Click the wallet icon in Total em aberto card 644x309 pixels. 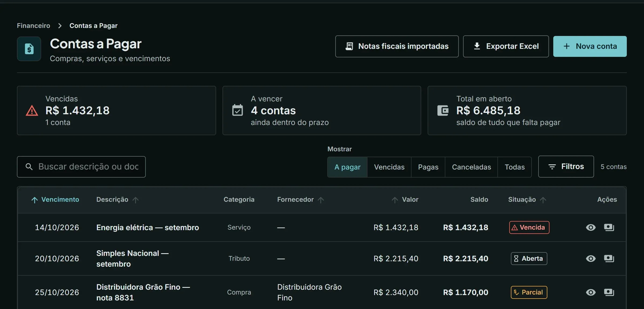443,111
